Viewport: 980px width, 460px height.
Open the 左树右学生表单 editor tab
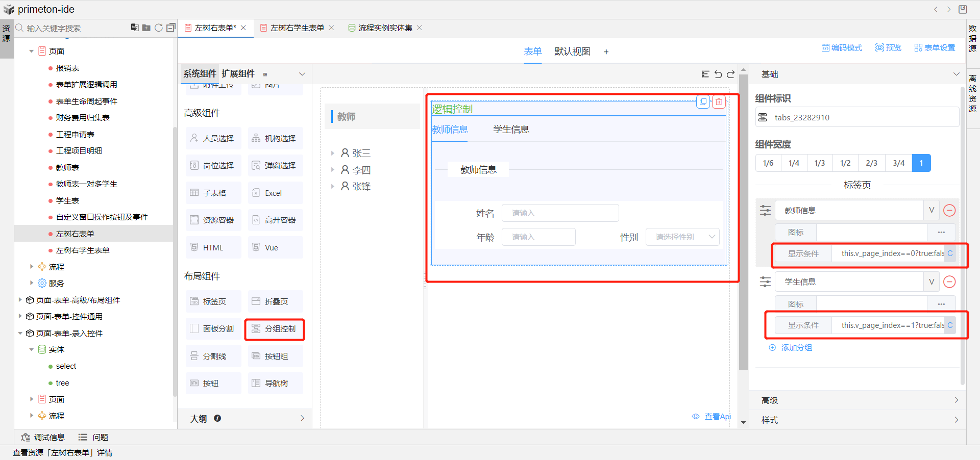click(297, 28)
